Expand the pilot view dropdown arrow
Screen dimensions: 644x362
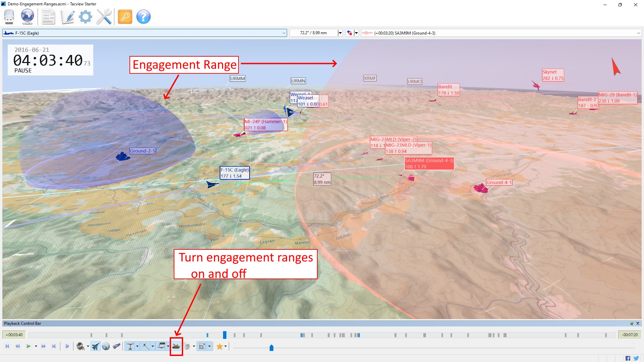click(88, 346)
